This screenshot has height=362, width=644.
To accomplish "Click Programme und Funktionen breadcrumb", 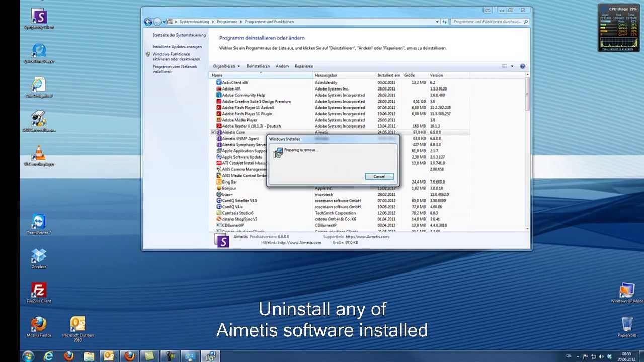I will click(x=269, y=22).
